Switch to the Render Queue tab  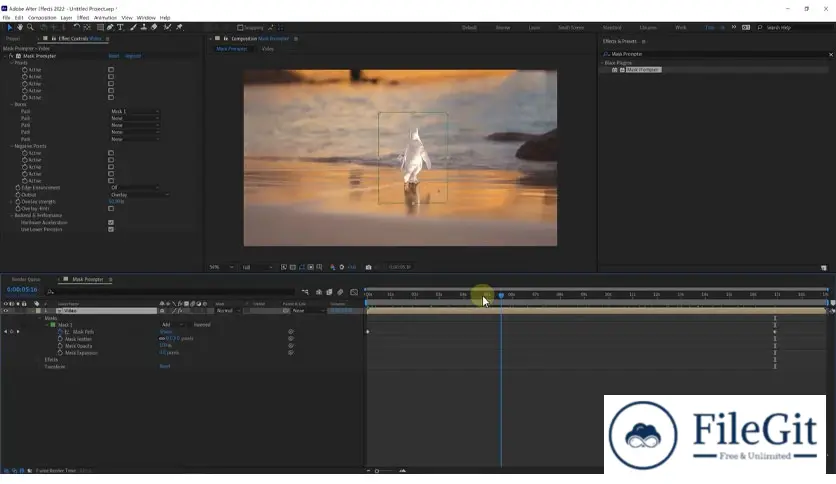(26, 279)
